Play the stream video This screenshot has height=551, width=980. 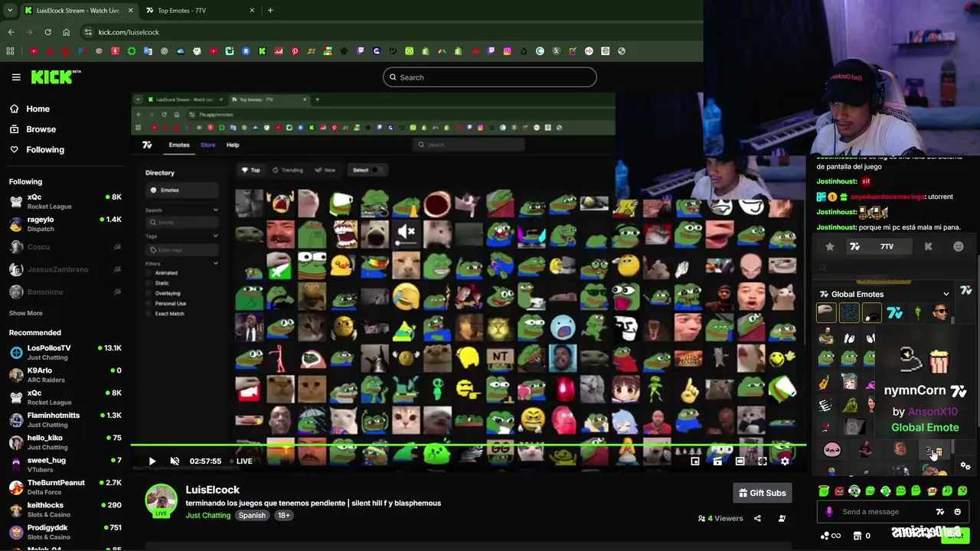(x=152, y=461)
